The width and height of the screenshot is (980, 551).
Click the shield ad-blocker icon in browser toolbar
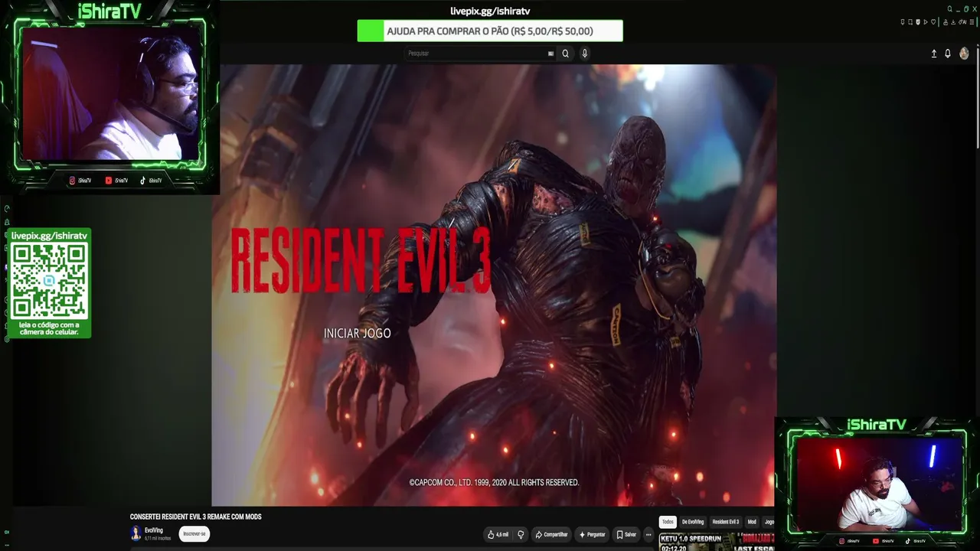pyautogui.click(x=918, y=22)
